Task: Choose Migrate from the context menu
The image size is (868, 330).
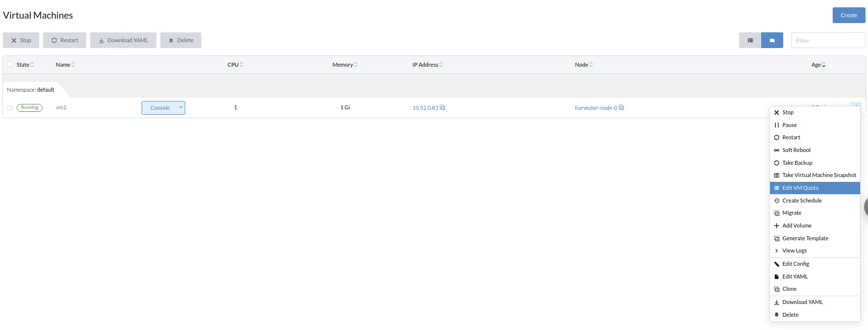Action: coord(792,213)
